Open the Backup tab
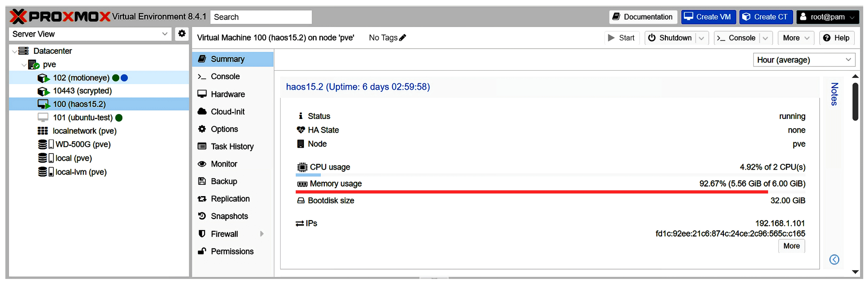This screenshot has height=284, width=868. tap(233, 182)
